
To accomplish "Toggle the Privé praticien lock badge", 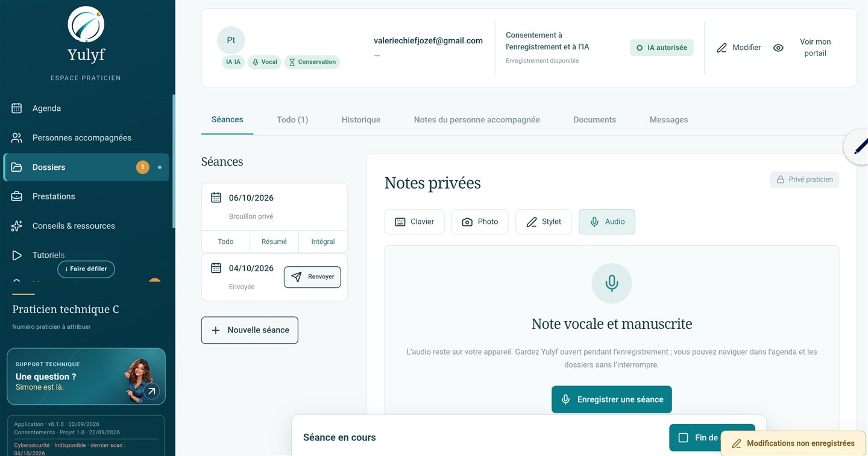I will (x=804, y=180).
